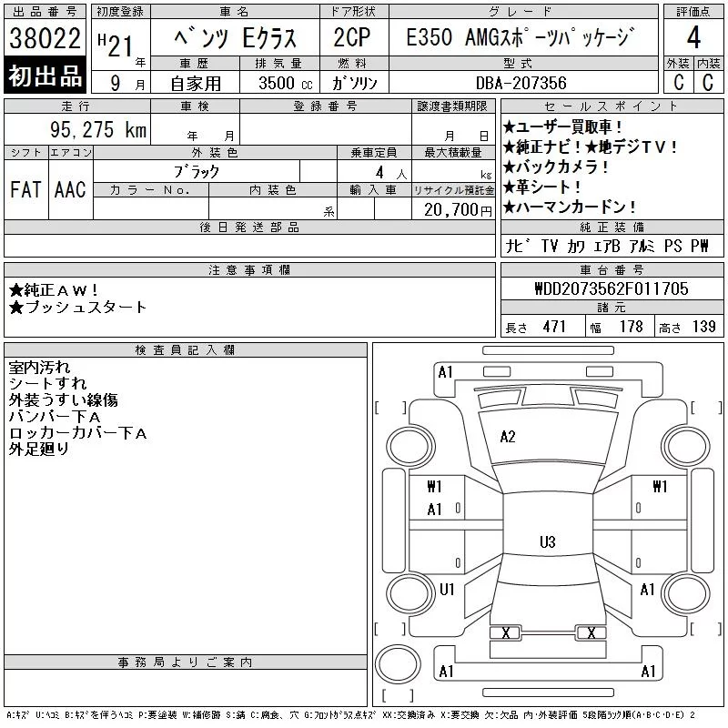Click the width value 幅 178
Viewport: 728px width, 728px height.
(x=616, y=327)
